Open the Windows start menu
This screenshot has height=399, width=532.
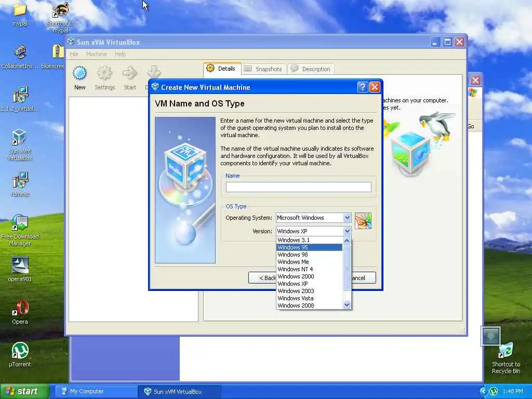[x=25, y=392]
